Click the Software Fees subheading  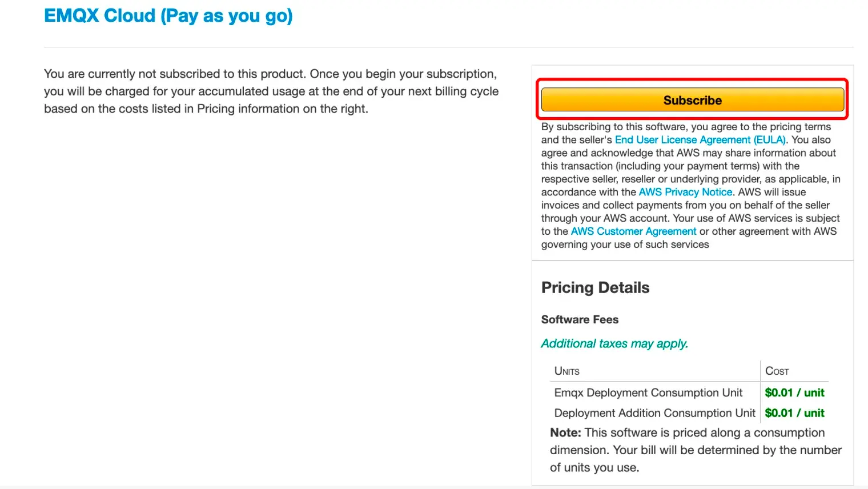pyautogui.click(x=580, y=320)
